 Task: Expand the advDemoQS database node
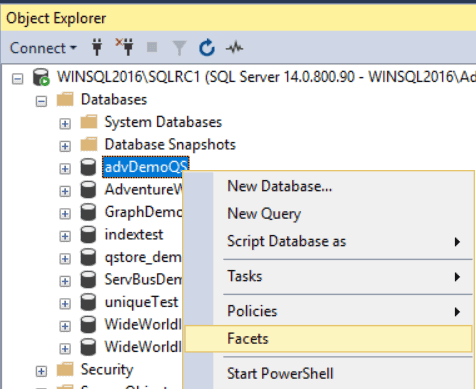(65, 169)
